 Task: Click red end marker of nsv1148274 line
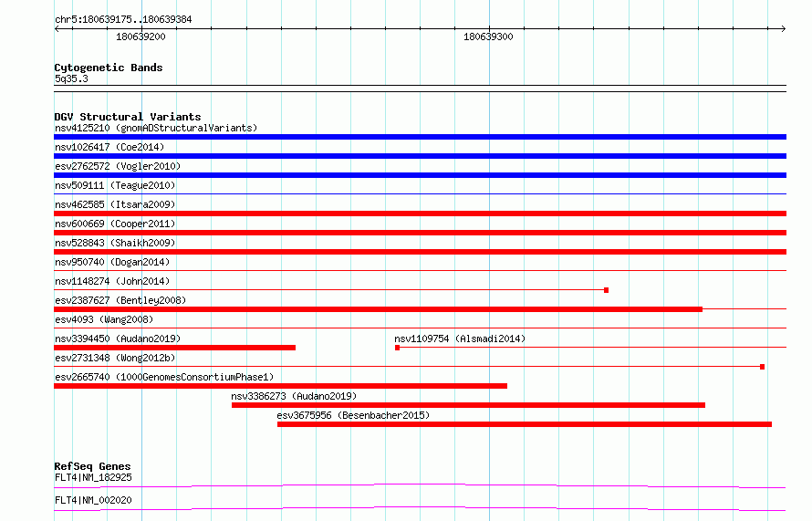607,290
